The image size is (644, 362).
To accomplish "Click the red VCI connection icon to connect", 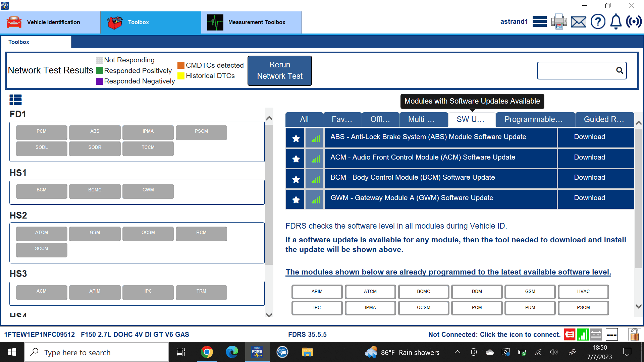I will coord(570,334).
